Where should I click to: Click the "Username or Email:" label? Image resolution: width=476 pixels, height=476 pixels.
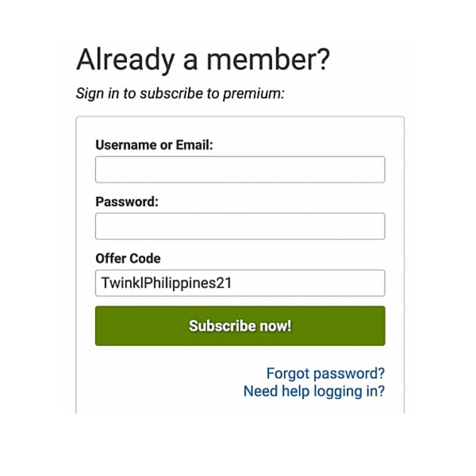pyautogui.click(x=154, y=145)
